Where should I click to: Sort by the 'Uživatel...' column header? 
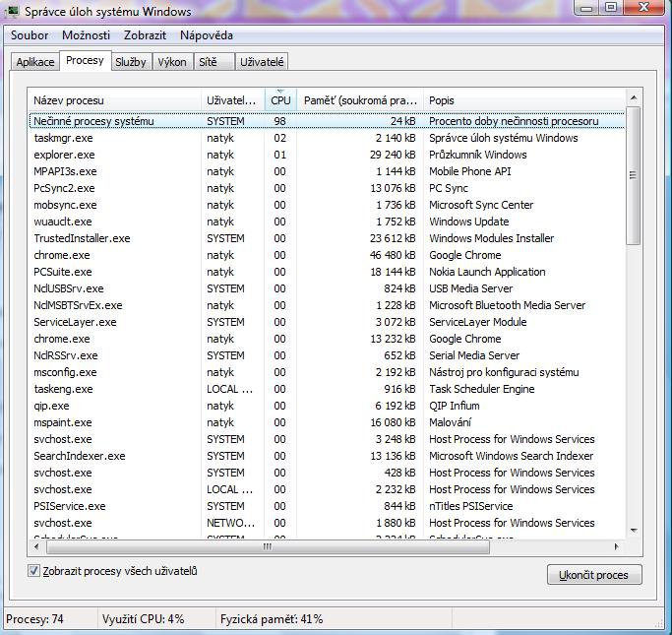233,100
